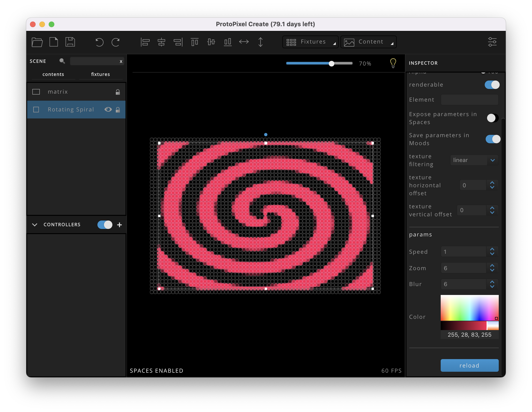Click the SPACES ENABLED status text
The height and width of the screenshot is (412, 532).
point(156,371)
